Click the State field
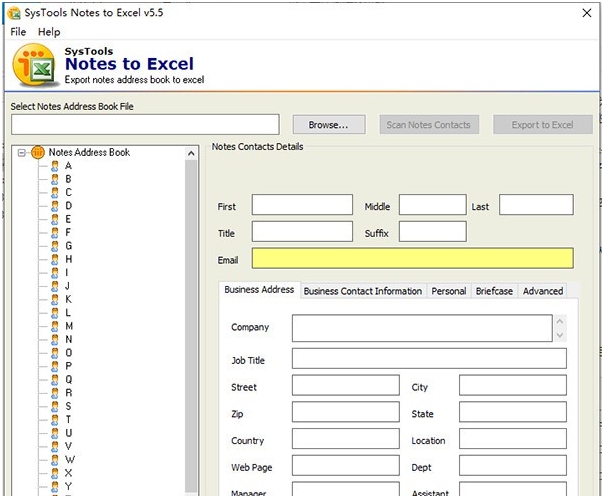Viewport: 604px width, 496px height. pyautogui.click(x=513, y=412)
